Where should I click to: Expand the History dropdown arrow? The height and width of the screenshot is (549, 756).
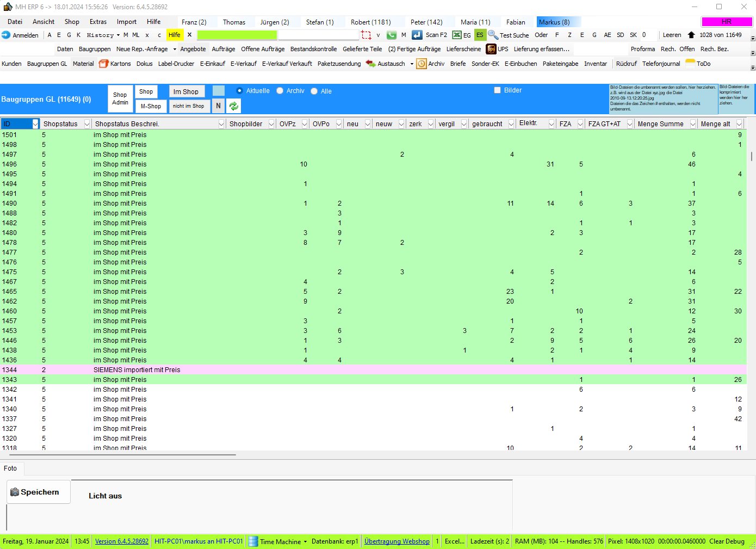pyautogui.click(x=118, y=35)
